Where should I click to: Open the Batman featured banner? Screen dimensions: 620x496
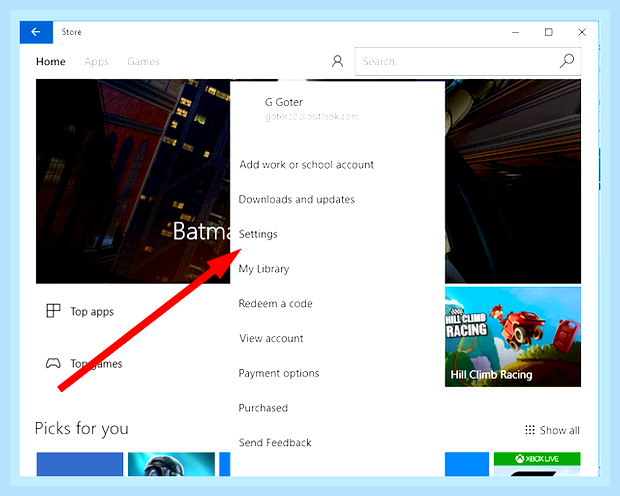[133, 182]
